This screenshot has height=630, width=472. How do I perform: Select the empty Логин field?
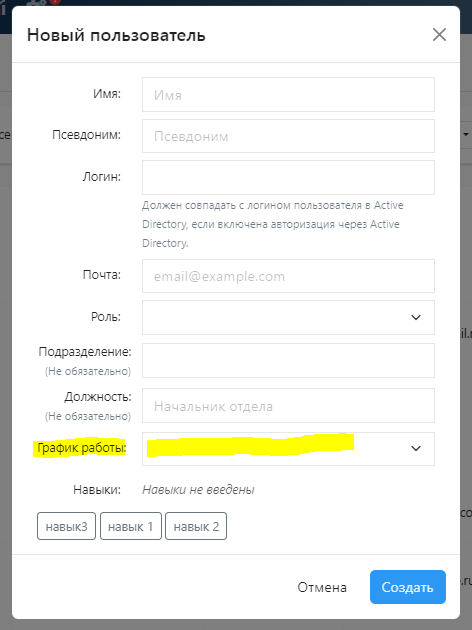click(288, 177)
